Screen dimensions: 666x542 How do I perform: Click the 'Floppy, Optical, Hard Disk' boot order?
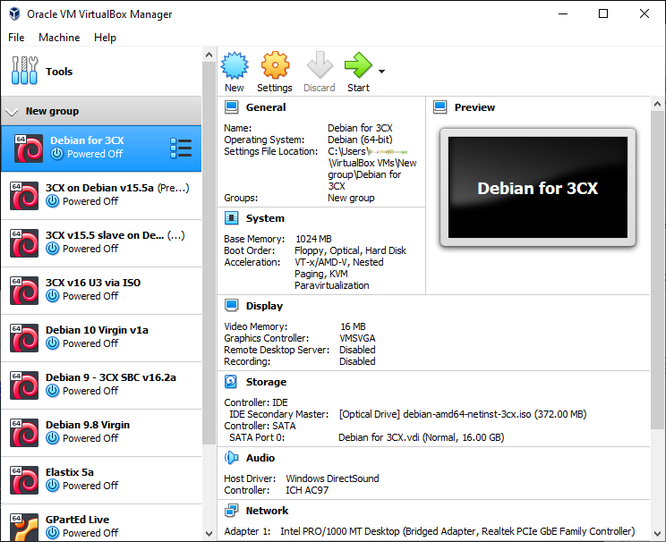point(350,251)
